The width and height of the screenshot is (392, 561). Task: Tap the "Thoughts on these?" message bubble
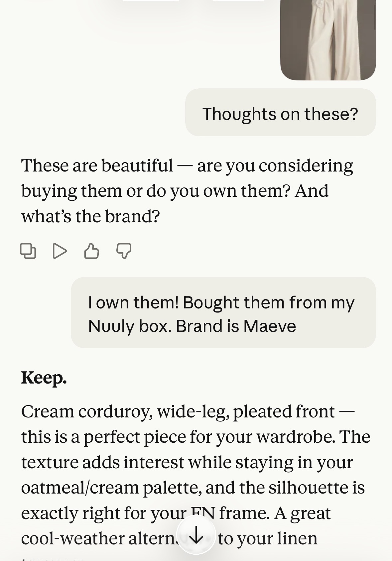pyautogui.click(x=280, y=114)
